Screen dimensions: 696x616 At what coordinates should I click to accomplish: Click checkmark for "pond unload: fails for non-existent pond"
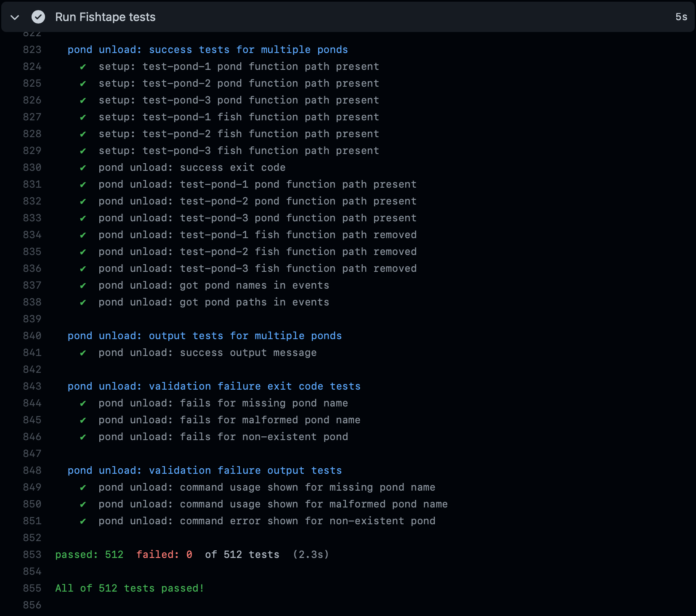point(83,437)
